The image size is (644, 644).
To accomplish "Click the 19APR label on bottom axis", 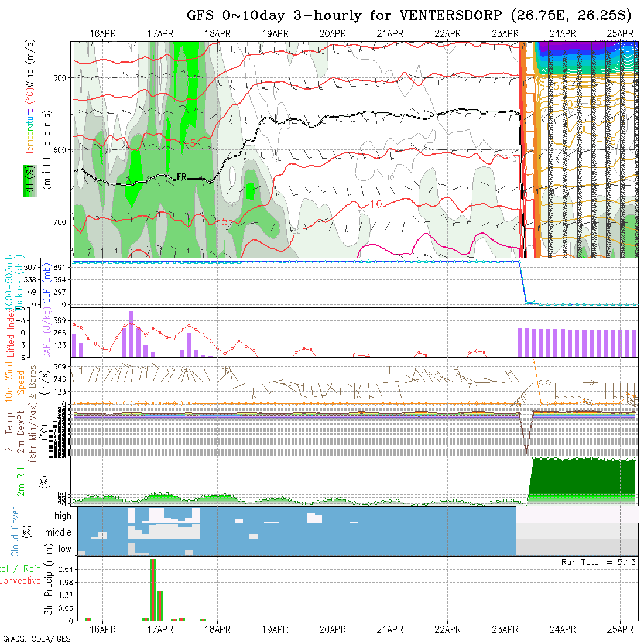I will [275, 629].
